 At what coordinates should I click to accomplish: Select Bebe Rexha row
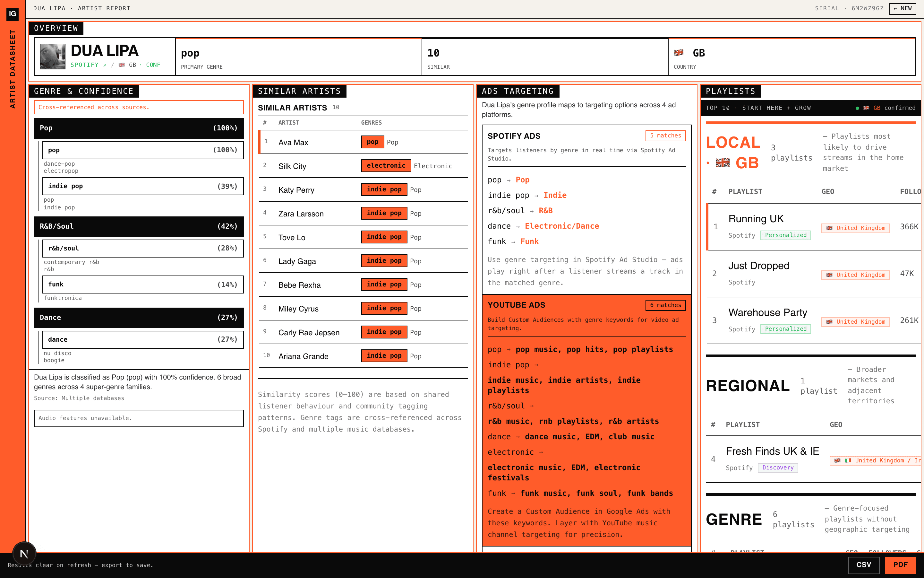(363, 285)
